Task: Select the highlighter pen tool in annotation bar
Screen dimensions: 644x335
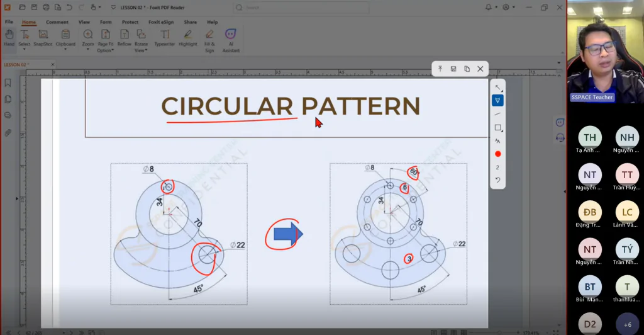Action: pos(497,100)
